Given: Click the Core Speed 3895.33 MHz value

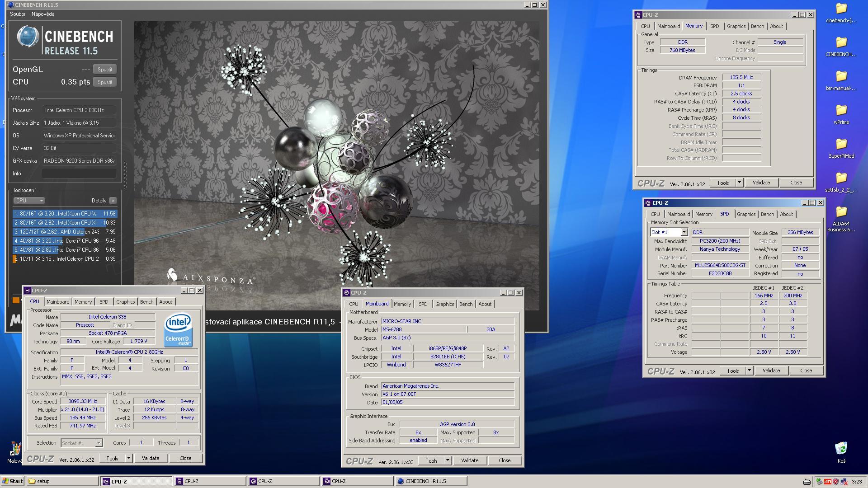Looking at the screenshot, I should point(83,402).
